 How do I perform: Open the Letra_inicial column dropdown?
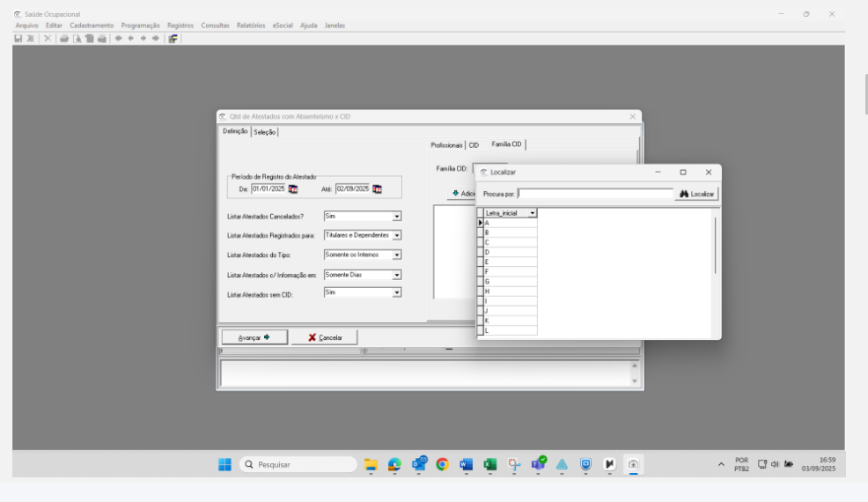533,213
